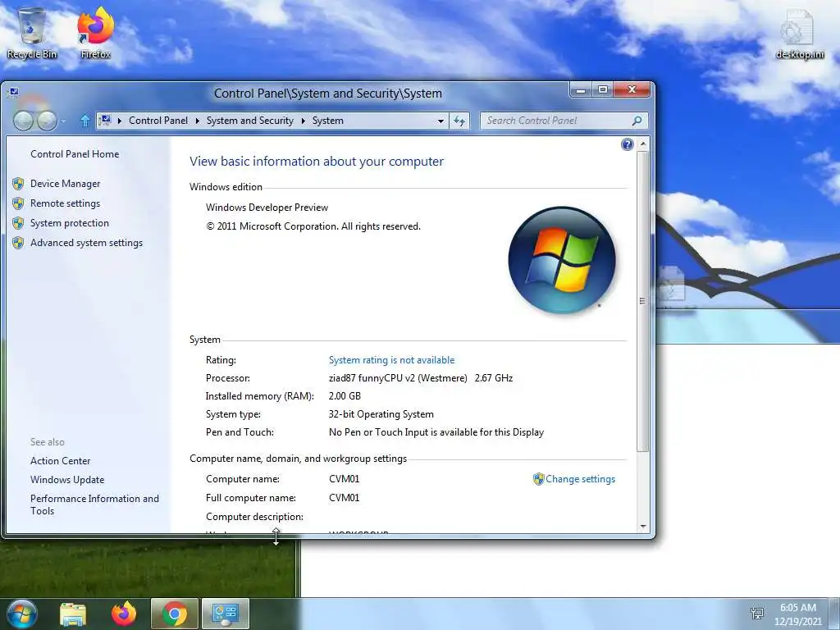Go up one level with blue arrow
The height and width of the screenshot is (630, 840).
coord(84,121)
